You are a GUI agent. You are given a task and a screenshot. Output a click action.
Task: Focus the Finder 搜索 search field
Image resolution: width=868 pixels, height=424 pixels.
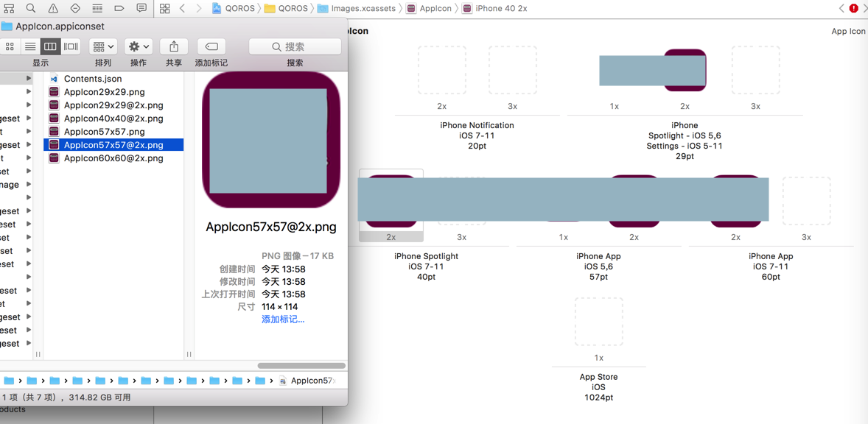click(x=295, y=47)
